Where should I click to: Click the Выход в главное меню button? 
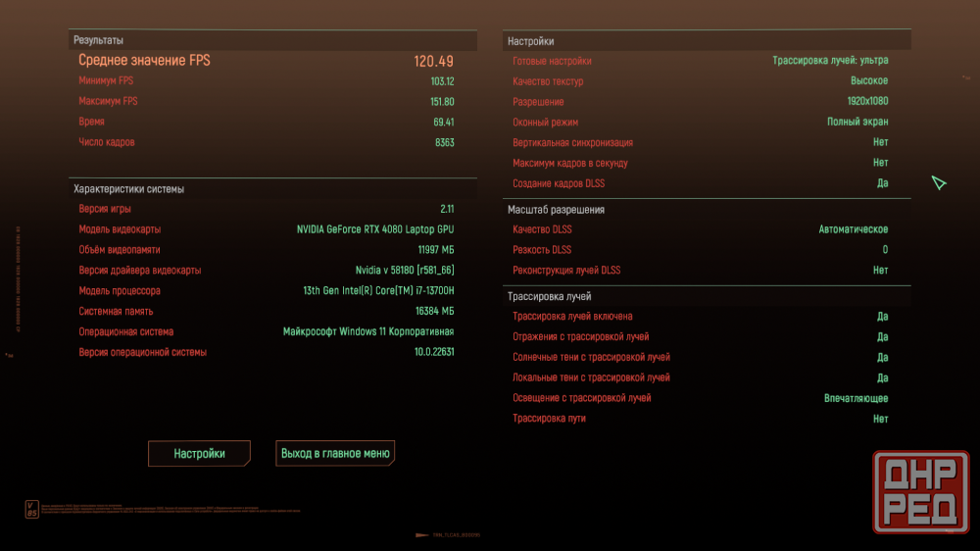335,454
